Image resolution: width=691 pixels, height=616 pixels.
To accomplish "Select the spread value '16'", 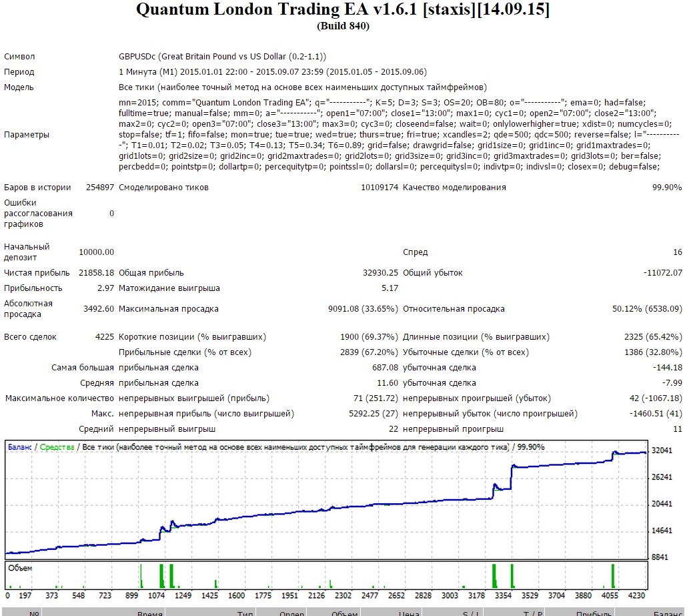I will [678, 252].
